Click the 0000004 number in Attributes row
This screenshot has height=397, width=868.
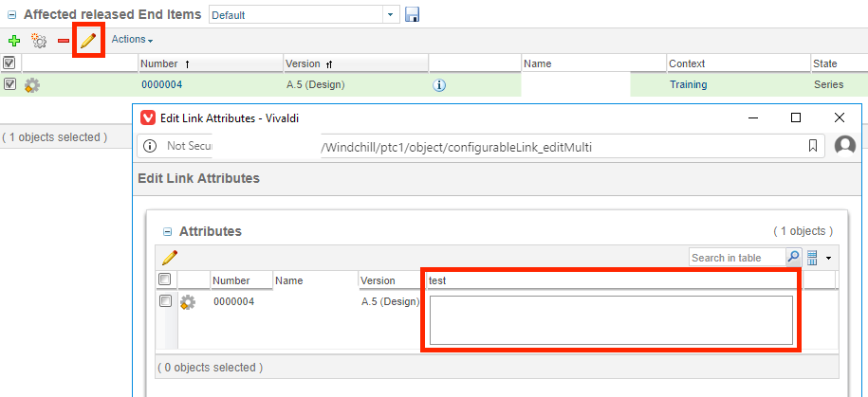(234, 302)
